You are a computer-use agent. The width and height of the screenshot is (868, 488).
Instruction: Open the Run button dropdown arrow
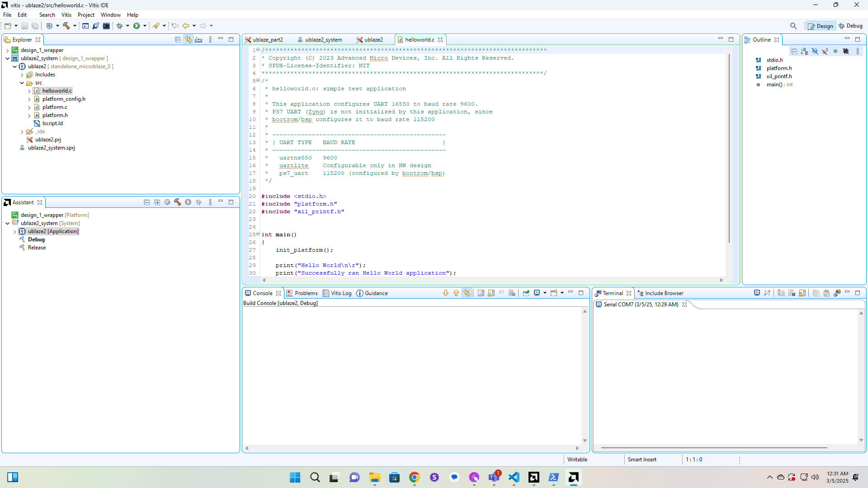(145, 26)
